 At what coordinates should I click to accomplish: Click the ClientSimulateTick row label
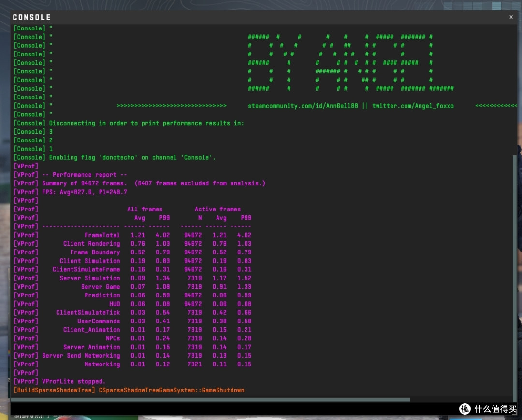pos(88,313)
